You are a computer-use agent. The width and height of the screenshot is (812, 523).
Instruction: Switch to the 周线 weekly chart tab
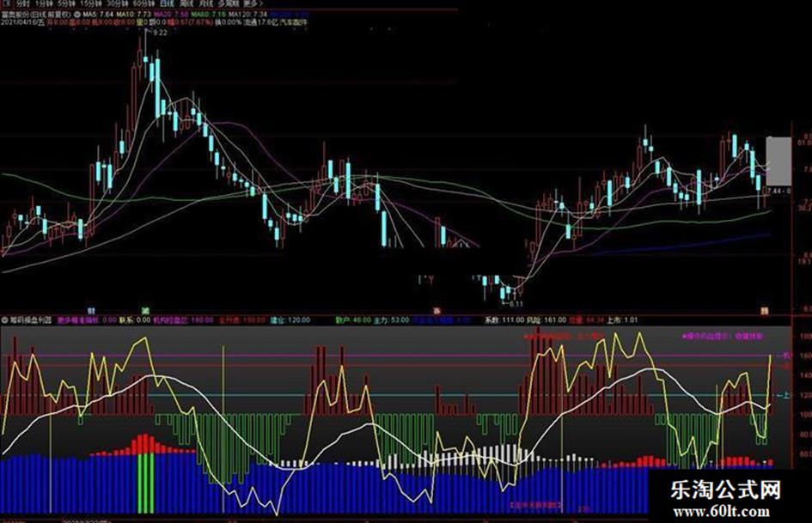[187, 3]
